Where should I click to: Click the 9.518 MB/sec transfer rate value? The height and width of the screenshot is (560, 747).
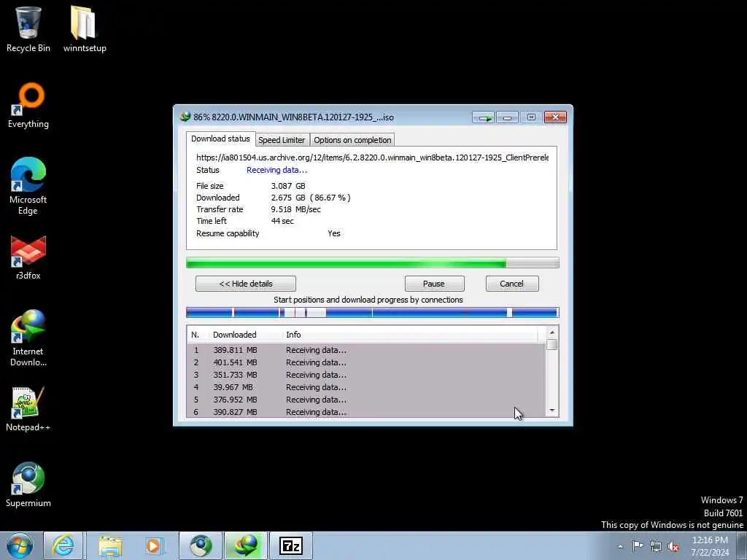296,209
